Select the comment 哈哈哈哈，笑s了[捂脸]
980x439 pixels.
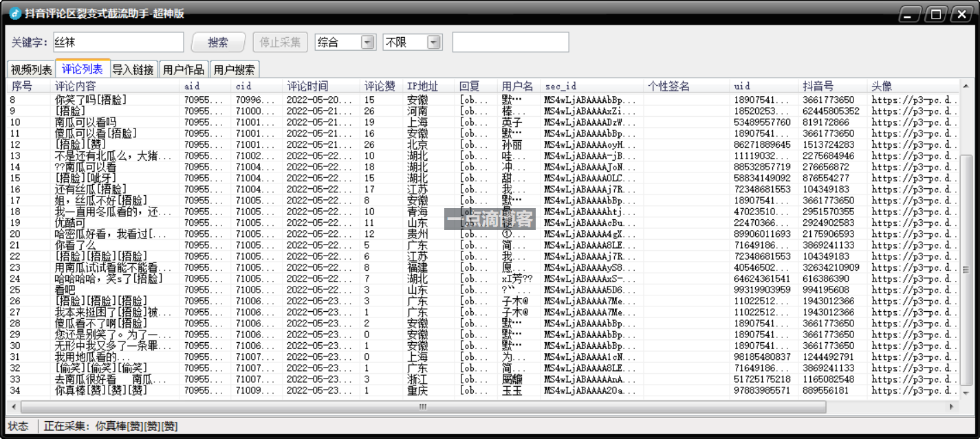[x=108, y=279]
